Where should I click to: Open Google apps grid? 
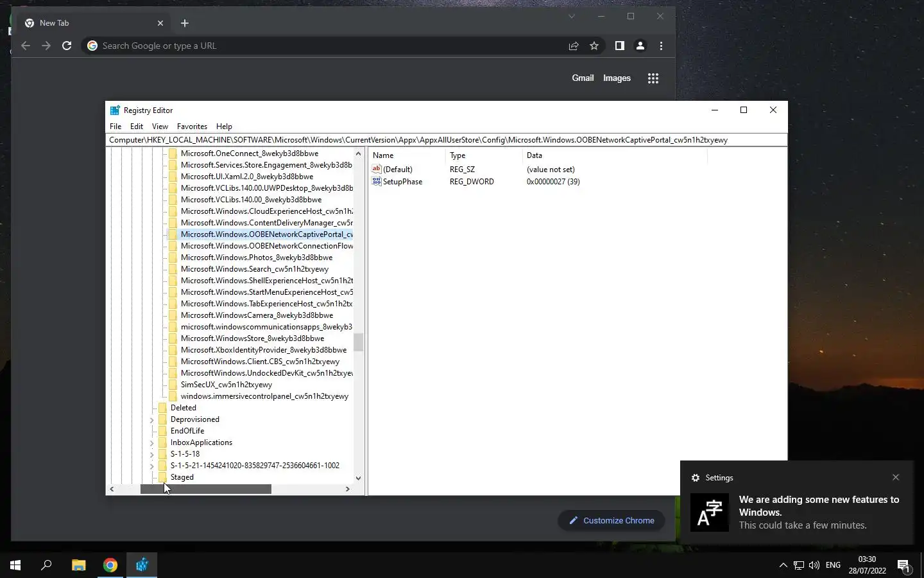click(x=653, y=78)
